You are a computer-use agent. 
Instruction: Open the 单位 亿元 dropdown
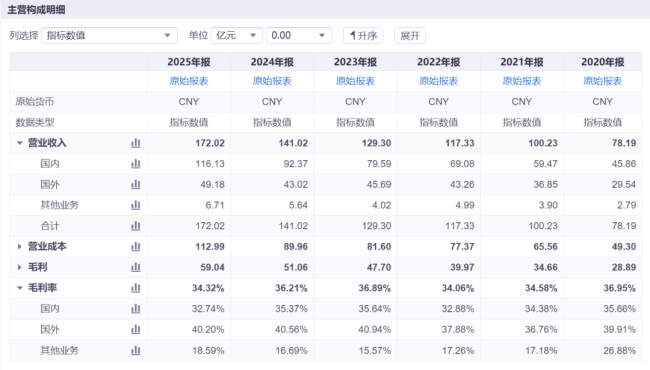pos(237,36)
